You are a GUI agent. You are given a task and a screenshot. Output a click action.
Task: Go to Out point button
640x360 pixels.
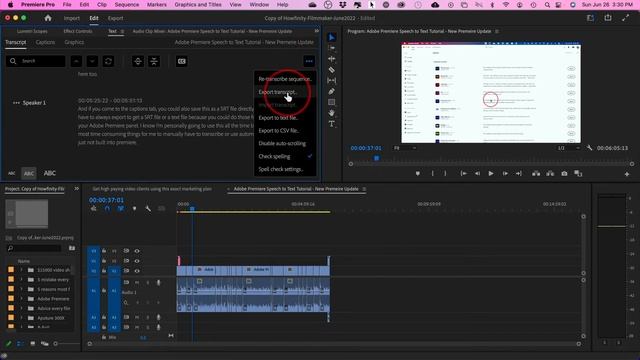519,173
